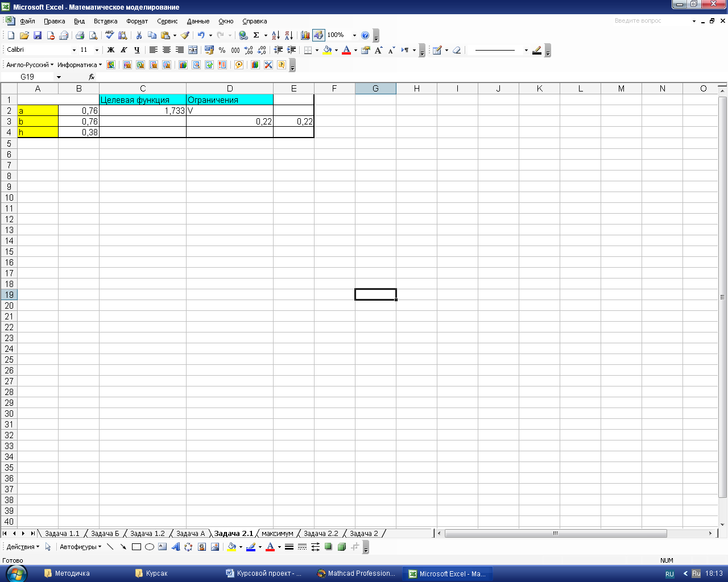728x582 pixels.
Task: Switch to Курсовой проект taskbar button
Action: pos(265,573)
